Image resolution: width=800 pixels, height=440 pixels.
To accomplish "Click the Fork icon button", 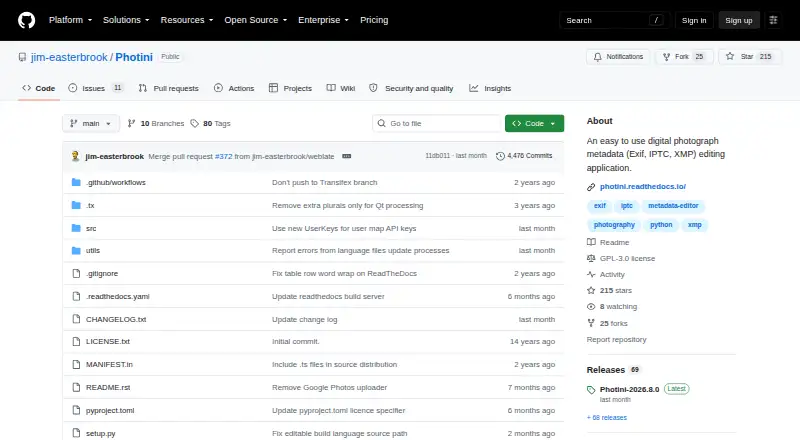I will point(666,57).
